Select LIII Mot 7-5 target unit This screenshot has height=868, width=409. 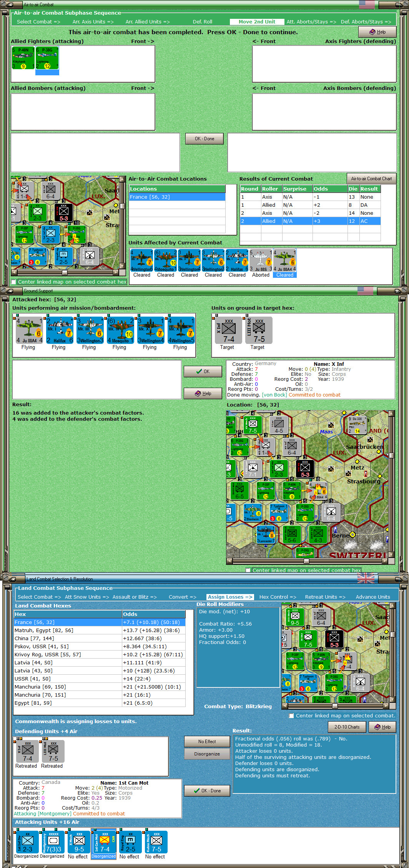(x=259, y=330)
